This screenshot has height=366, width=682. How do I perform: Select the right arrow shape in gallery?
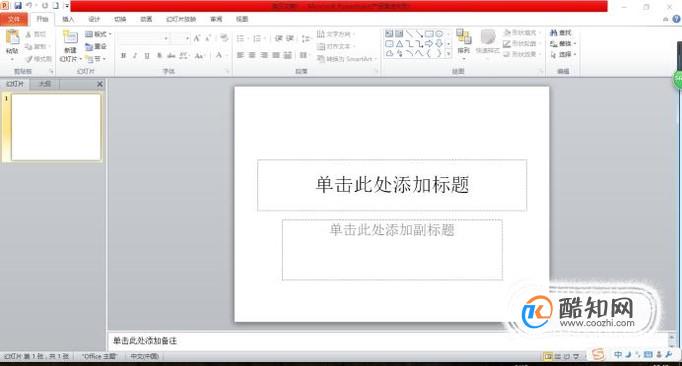(429, 44)
